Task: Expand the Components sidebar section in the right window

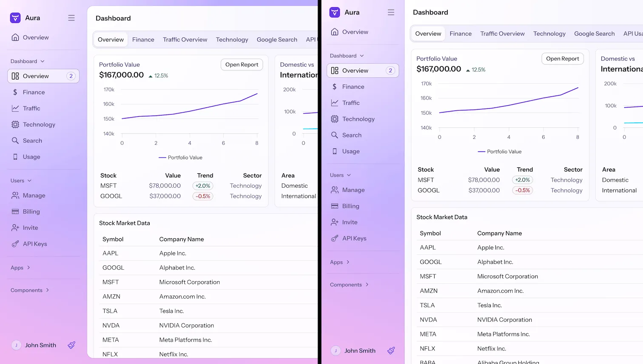Action: [x=349, y=285]
